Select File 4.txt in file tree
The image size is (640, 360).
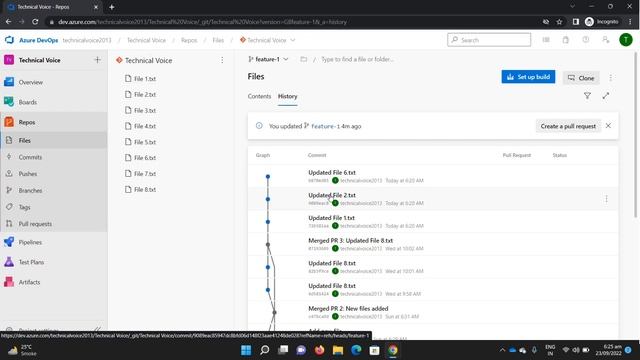coord(144,127)
